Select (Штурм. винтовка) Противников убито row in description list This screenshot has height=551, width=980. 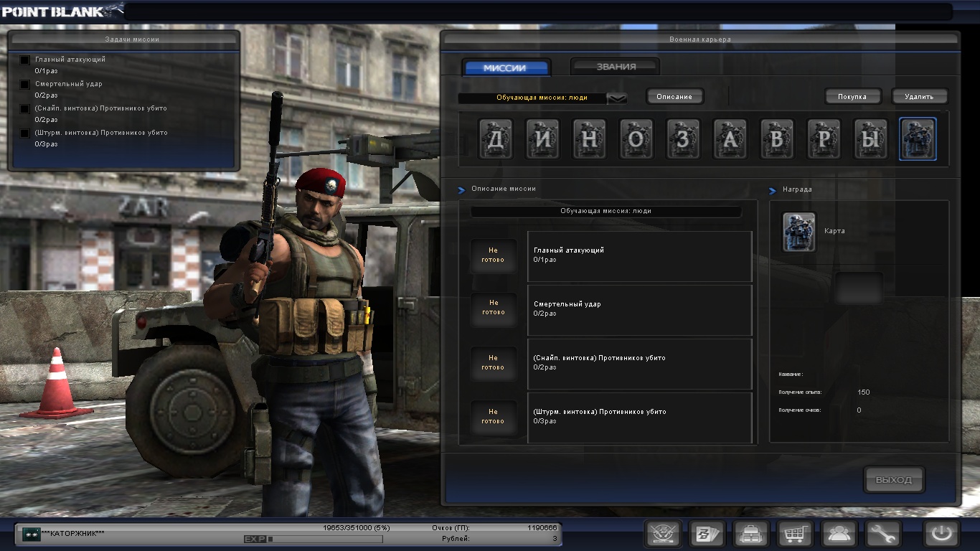[639, 418]
